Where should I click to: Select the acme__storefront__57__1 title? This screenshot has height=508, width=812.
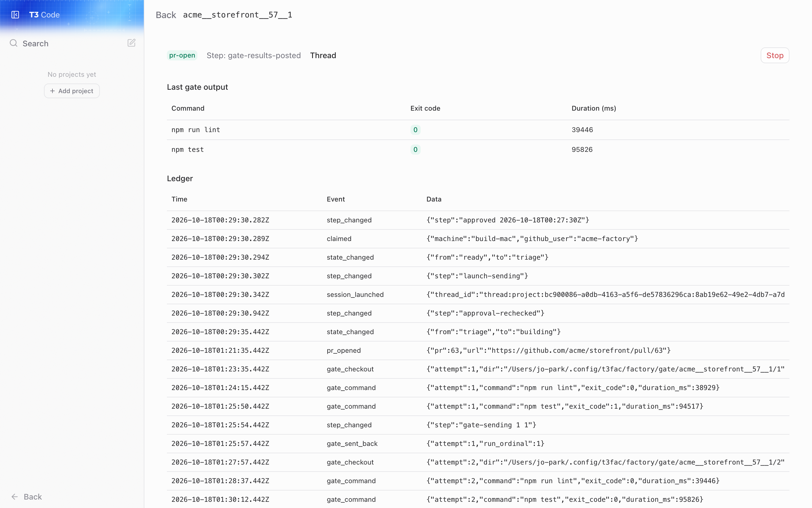237,15
